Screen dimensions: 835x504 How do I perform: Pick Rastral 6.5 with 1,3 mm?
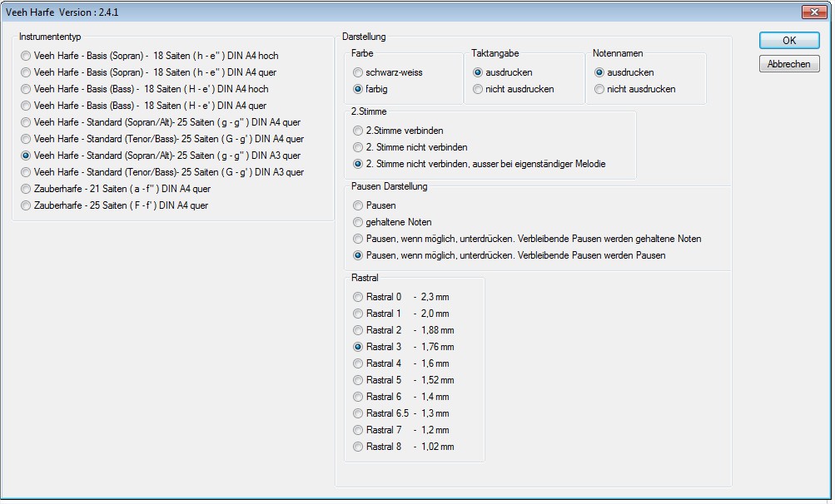pyautogui.click(x=359, y=413)
